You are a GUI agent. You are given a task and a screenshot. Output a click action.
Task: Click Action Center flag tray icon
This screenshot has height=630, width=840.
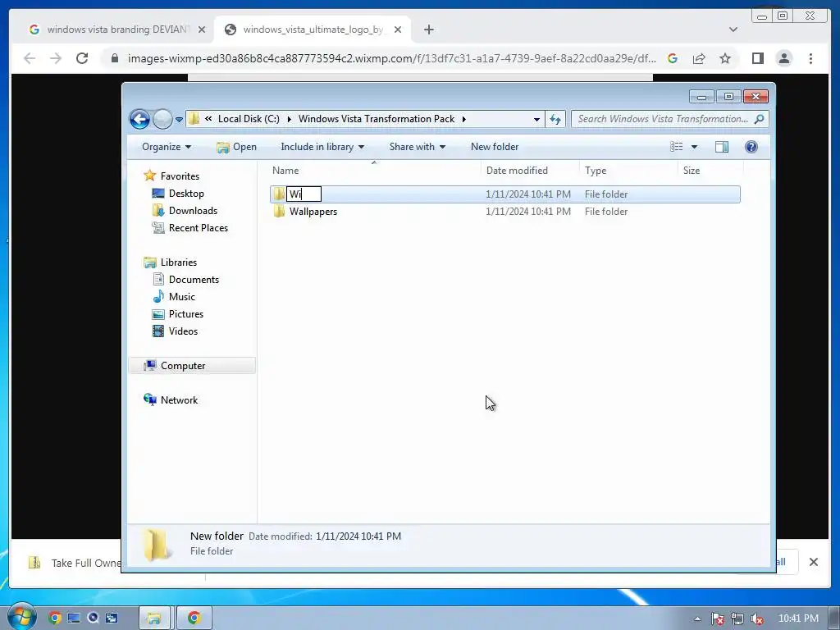pos(718,619)
